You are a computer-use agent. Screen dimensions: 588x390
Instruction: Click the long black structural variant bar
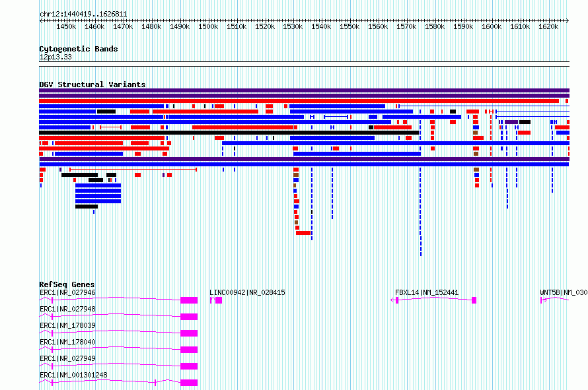pos(229,133)
